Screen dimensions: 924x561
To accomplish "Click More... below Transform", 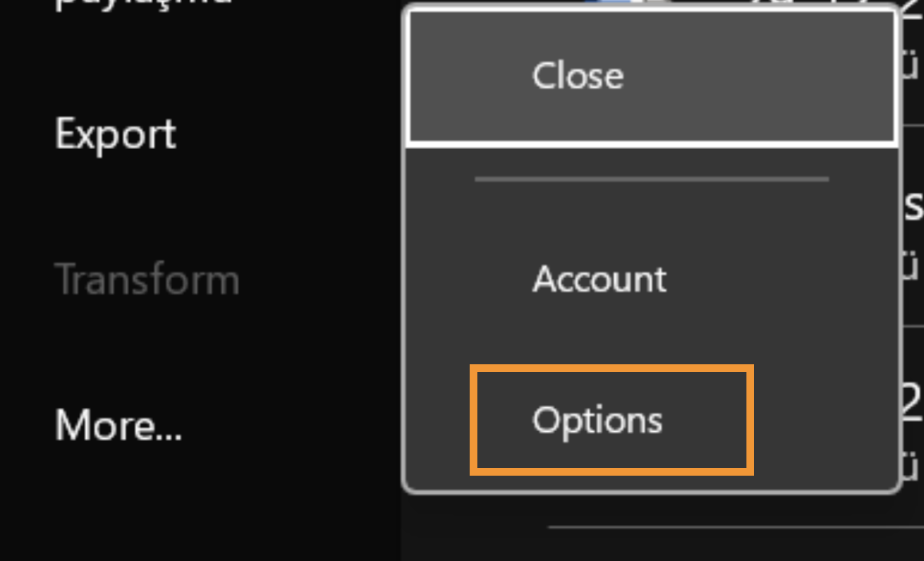I will 118,423.
